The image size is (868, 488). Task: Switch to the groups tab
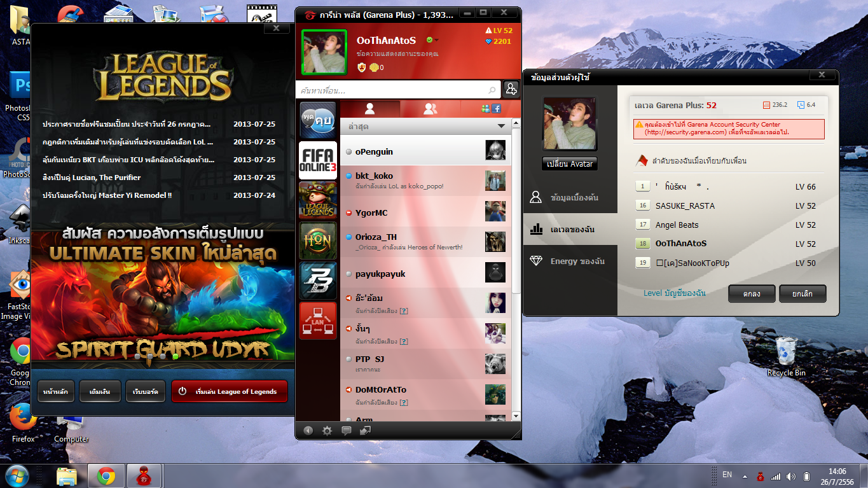(431, 109)
